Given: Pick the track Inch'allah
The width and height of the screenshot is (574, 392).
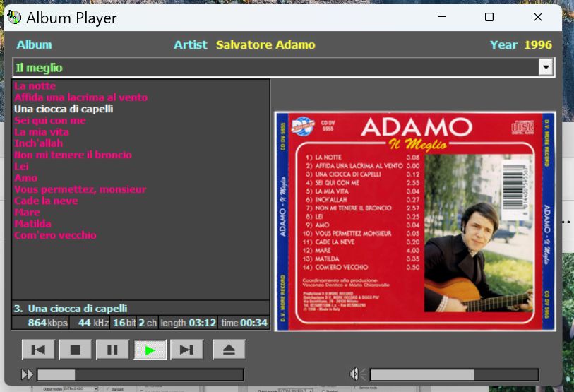Looking at the screenshot, I should (38, 143).
